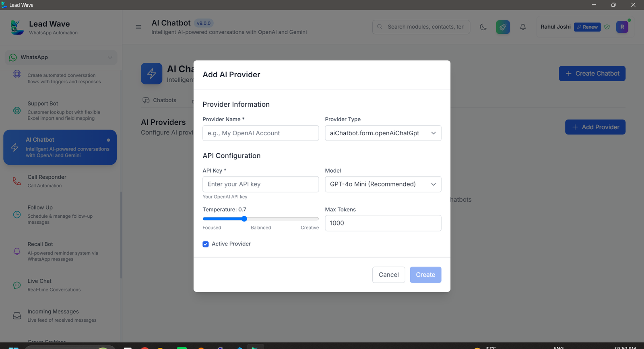Click the Provider Name input field
Screen dimensions: 644x349
[261, 133]
